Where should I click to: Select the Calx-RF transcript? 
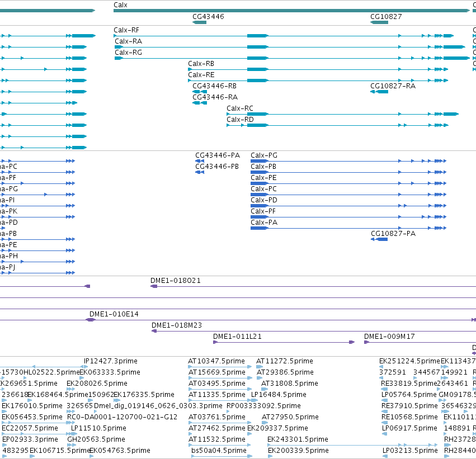point(284,36)
